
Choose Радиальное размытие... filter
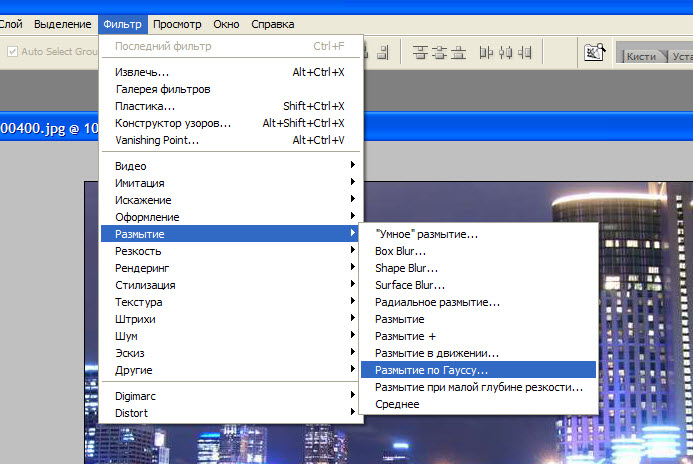pos(478,302)
